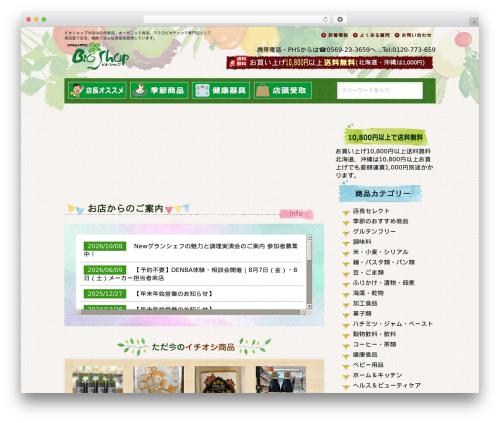Screen dimensions: 500x423
Task: Expand the arrow beside ハチミツ・ジャム・ペースト
Action: pyautogui.click(x=346, y=326)
